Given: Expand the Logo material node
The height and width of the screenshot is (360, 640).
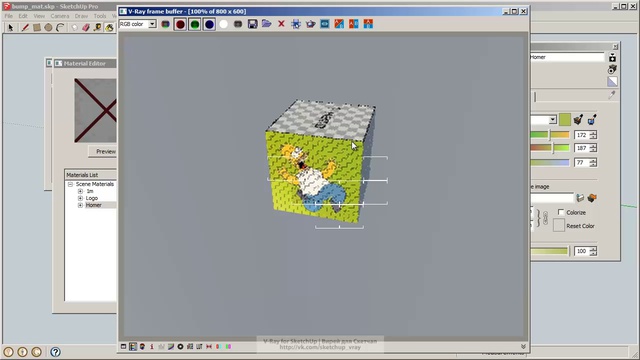Looking at the screenshot, I should 80,198.
